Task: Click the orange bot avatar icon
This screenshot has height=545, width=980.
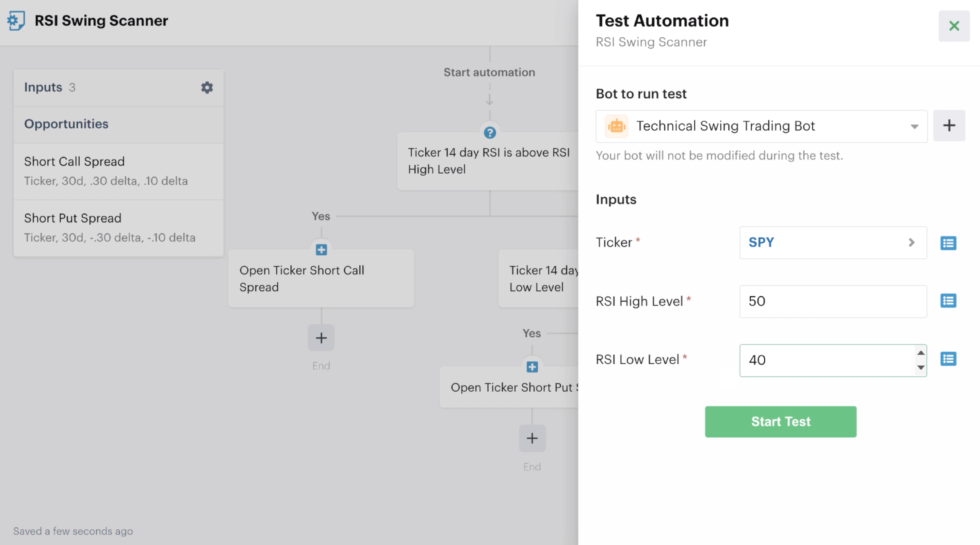Action: [x=616, y=126]
